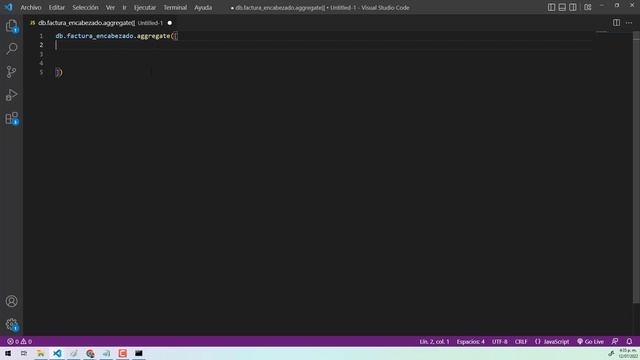Select the db.factura_encabezado.aggregate( Untitled-1 tab
This screenshot has width=640, height=360.
coord(100,23)
